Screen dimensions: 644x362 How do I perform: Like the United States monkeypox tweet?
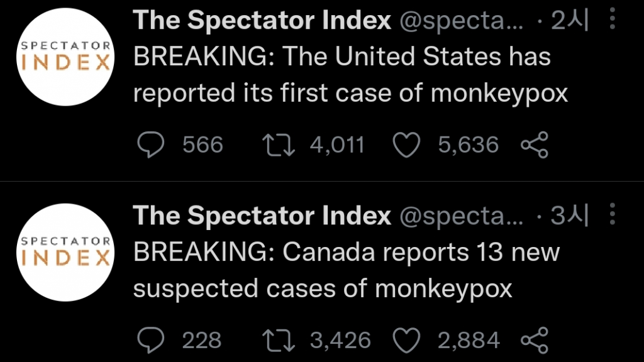[x=406, y=145]
